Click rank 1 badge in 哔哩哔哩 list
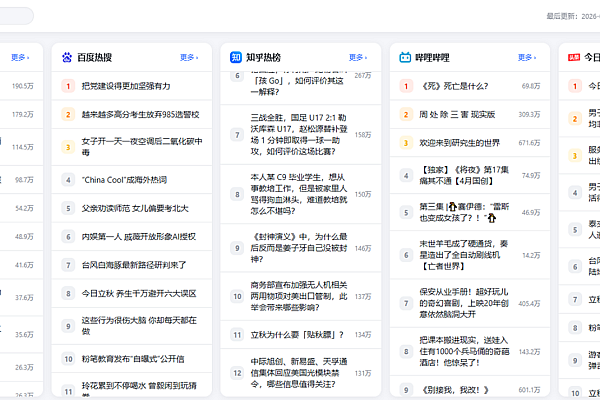Viewport: 600px width, 400px height. pos(406,86)
